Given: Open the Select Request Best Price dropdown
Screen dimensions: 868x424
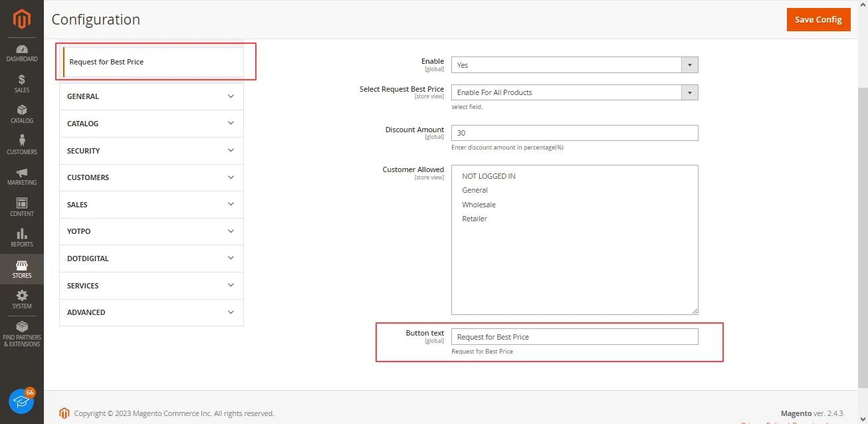Looking at the screenshot, I should (575, 92).
